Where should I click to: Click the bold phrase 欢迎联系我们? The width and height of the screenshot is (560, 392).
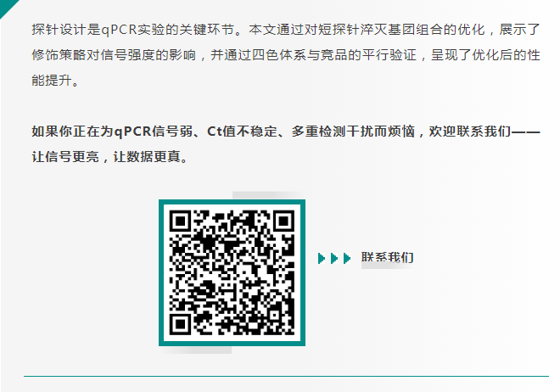pyautogui.click(x=470, y=132)
